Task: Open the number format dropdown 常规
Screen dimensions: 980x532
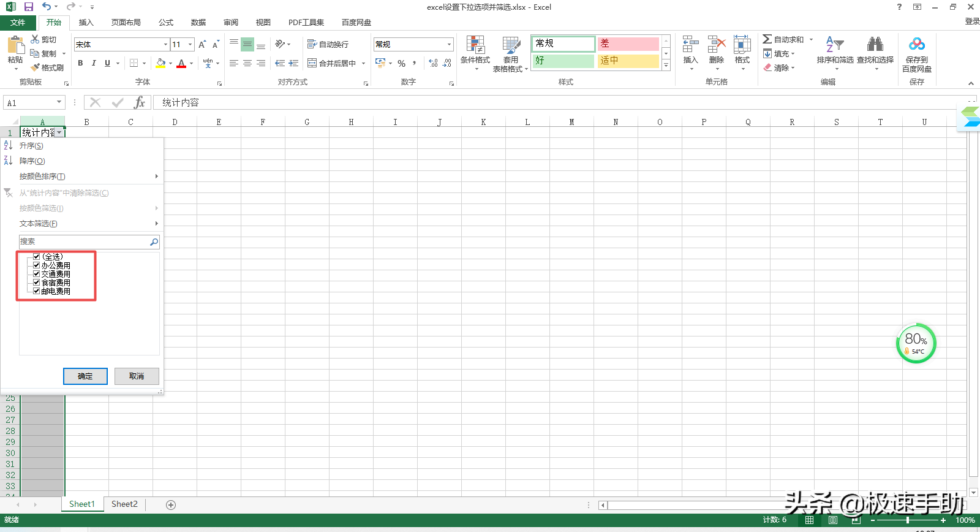Action: click(x=449, y=44)
